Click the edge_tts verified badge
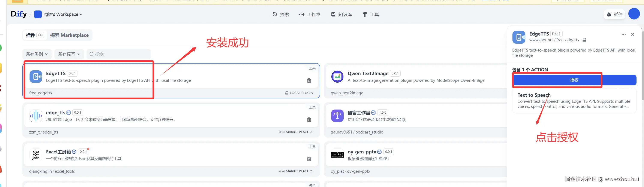Viewport: 644px width, 187px height. tap(69, 113)
